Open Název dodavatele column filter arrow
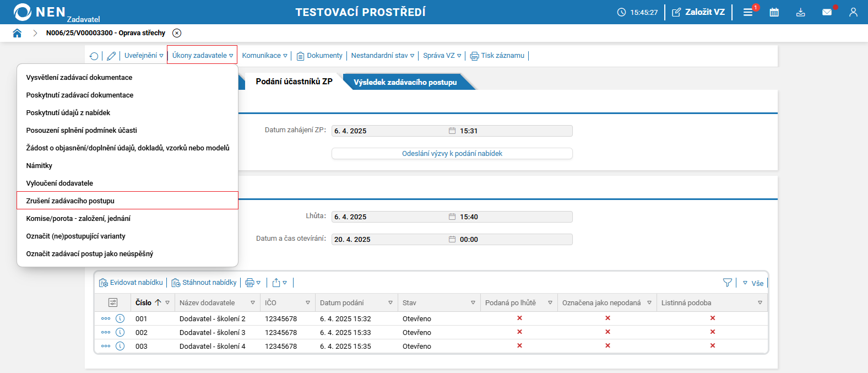The height and width of the screenshot is (373, 868). pyautogui.click(x=253, y=303)
